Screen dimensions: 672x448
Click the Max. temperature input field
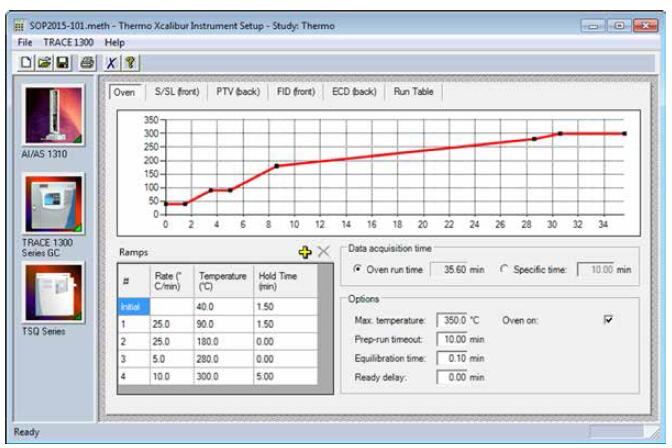point(447,320)
